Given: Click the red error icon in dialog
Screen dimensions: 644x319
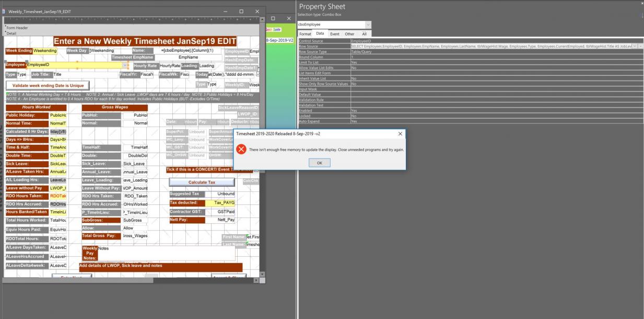Looking at the screenshot, I should point(241,149).
